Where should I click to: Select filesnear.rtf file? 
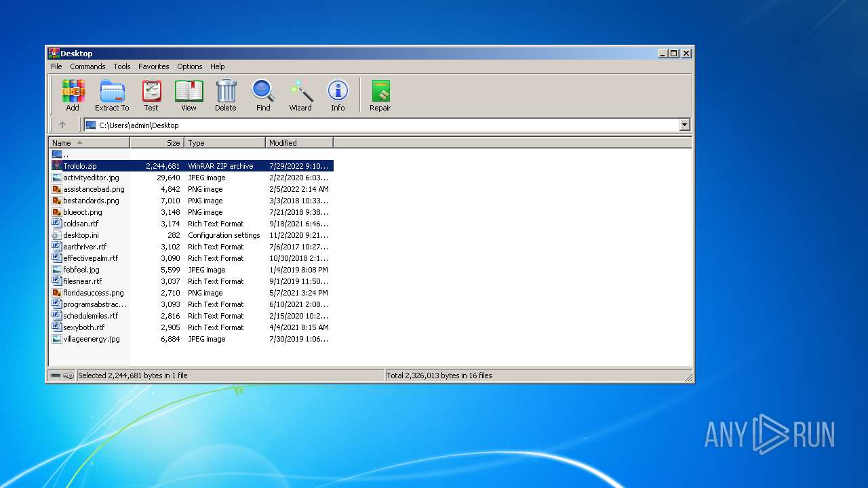[x=82, y=281]
